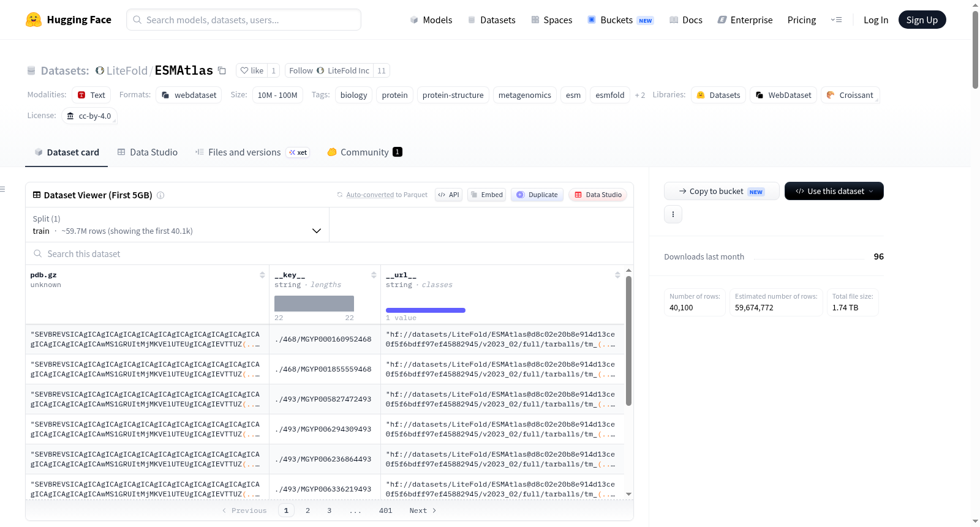Open the extra navigation menu icon
Viewport: 980px width, 527px height.
pyautogui.click(x=836, y=20)
